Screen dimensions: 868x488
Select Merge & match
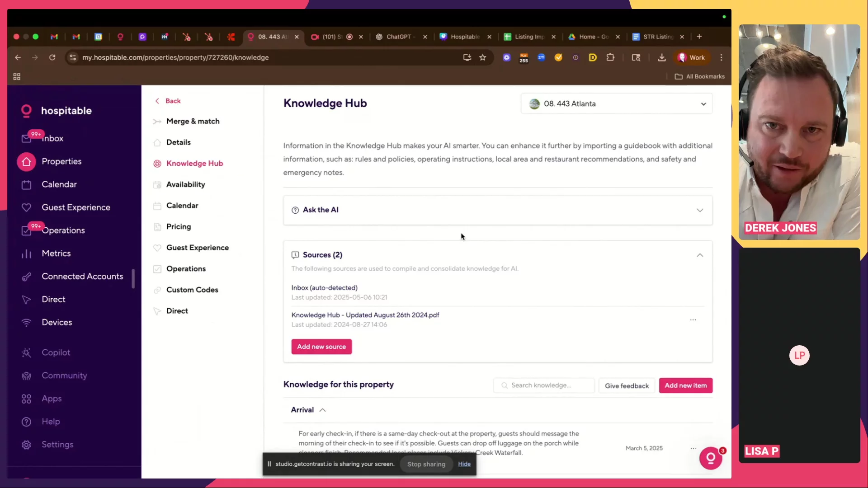[193, 121]
